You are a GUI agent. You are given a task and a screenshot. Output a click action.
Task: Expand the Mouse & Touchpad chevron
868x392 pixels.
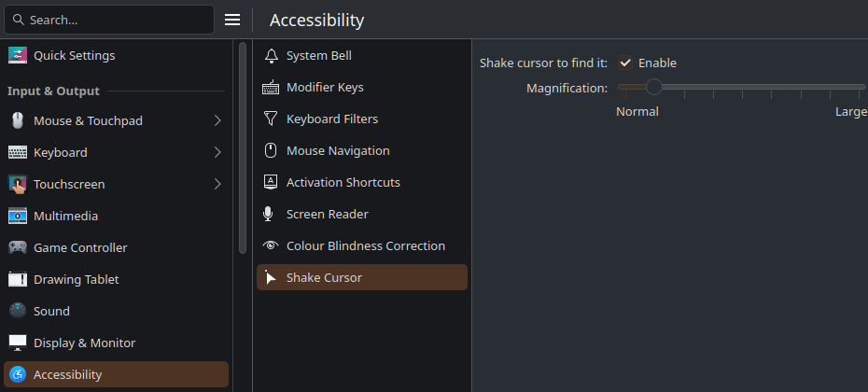[217, 120]
